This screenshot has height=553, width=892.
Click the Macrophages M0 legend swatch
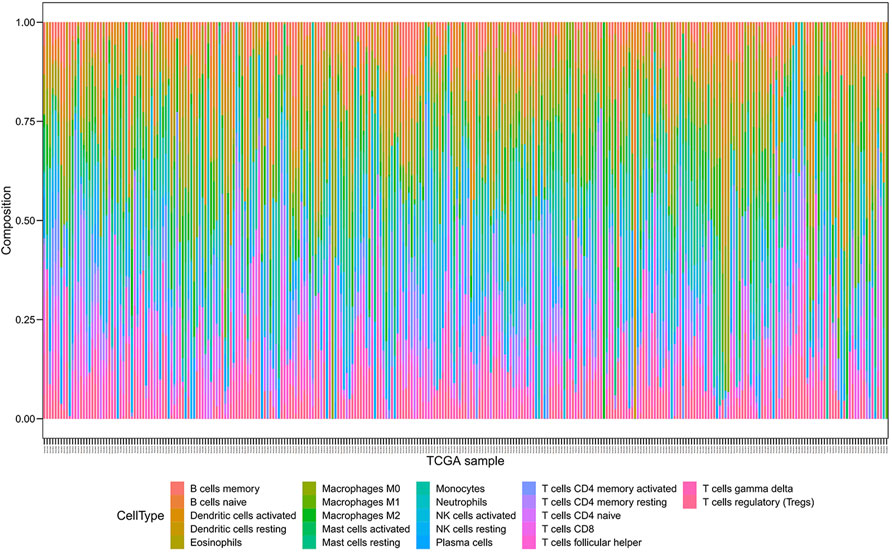(309, 489)
